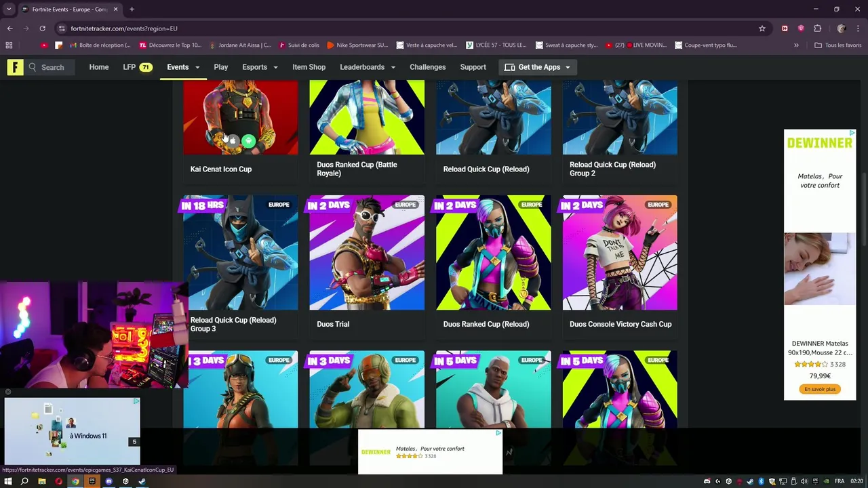
Task: Open the Reload Quick Cup (Reload) Group 2 event
Action: pos(612,169)
